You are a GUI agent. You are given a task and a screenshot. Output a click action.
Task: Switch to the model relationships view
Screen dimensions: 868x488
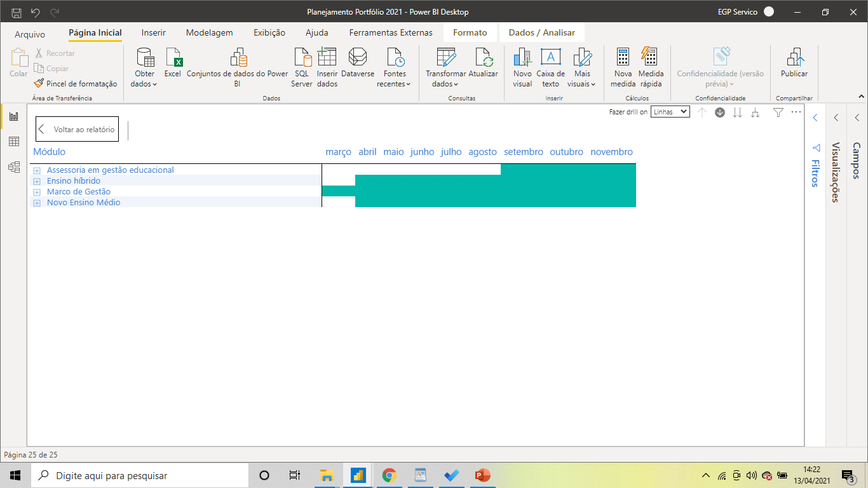(13, 167)
